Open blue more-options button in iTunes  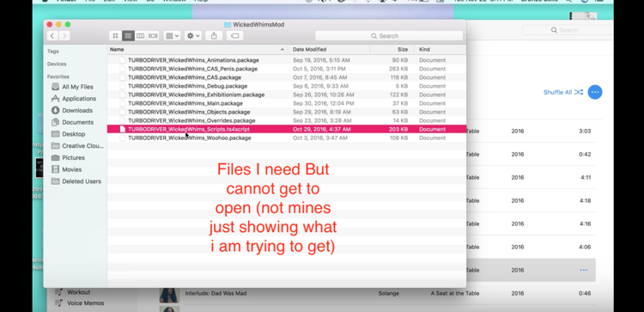tap(595, 92)
